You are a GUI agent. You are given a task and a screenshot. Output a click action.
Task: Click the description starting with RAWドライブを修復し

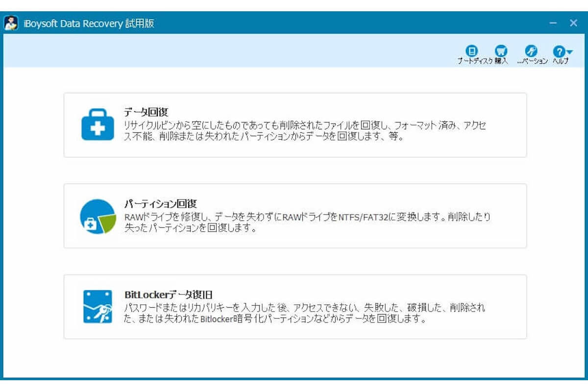307,222
